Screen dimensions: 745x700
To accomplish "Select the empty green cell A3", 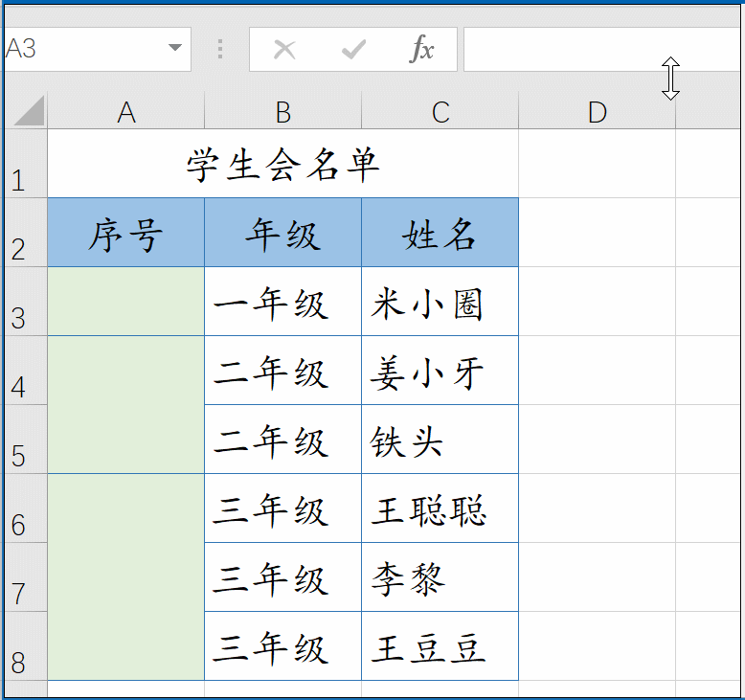I will pyautogui.click(x=125, y=302).
